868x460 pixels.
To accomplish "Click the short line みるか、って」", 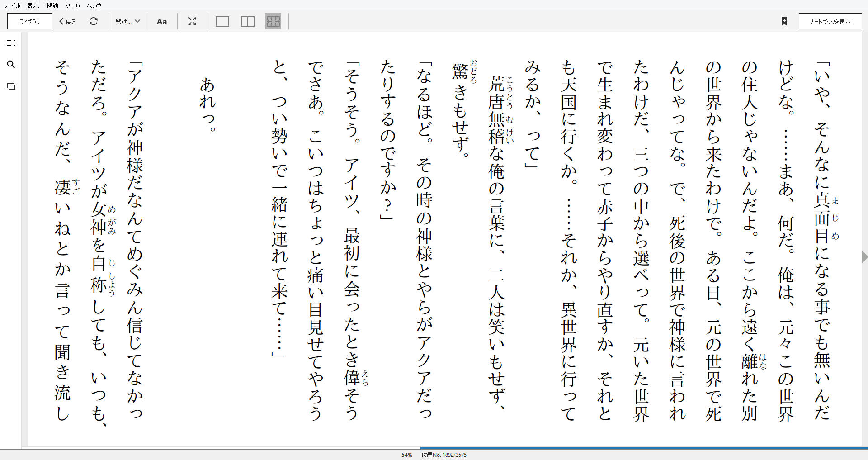I will tap(533, 115).
